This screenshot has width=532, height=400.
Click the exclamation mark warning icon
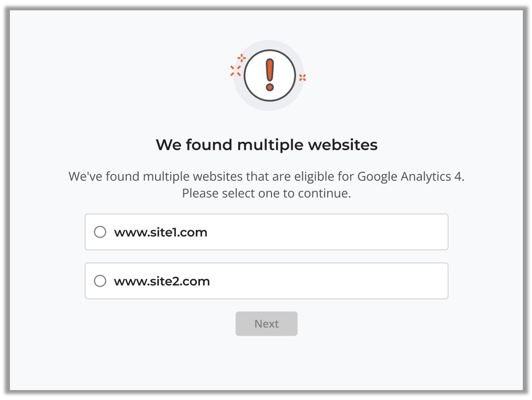coord(270,75)
